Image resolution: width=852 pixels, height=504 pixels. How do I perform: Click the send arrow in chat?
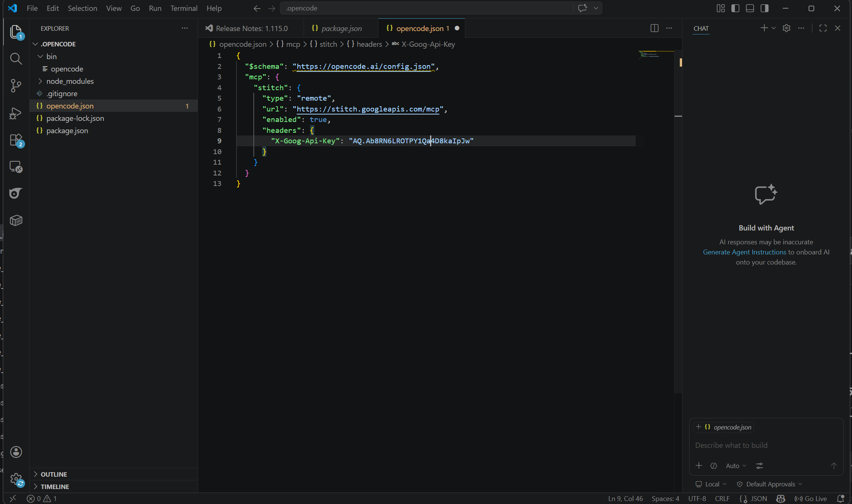coord(834,465)
